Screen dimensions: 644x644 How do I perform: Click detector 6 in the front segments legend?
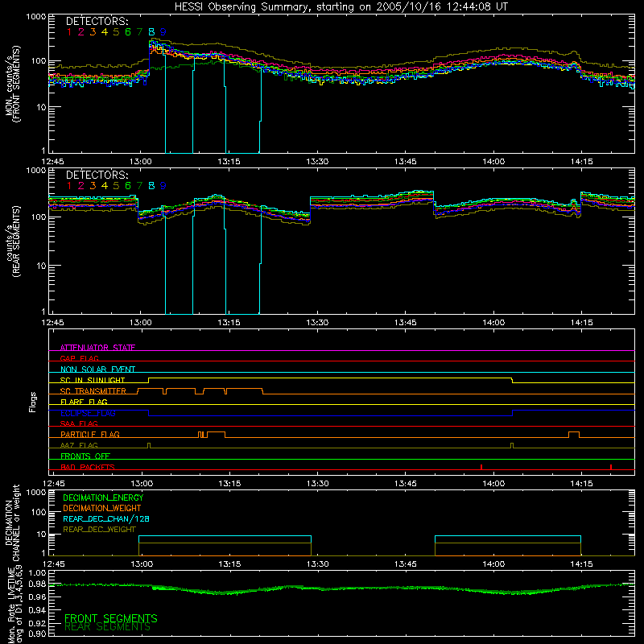point(128,32)
